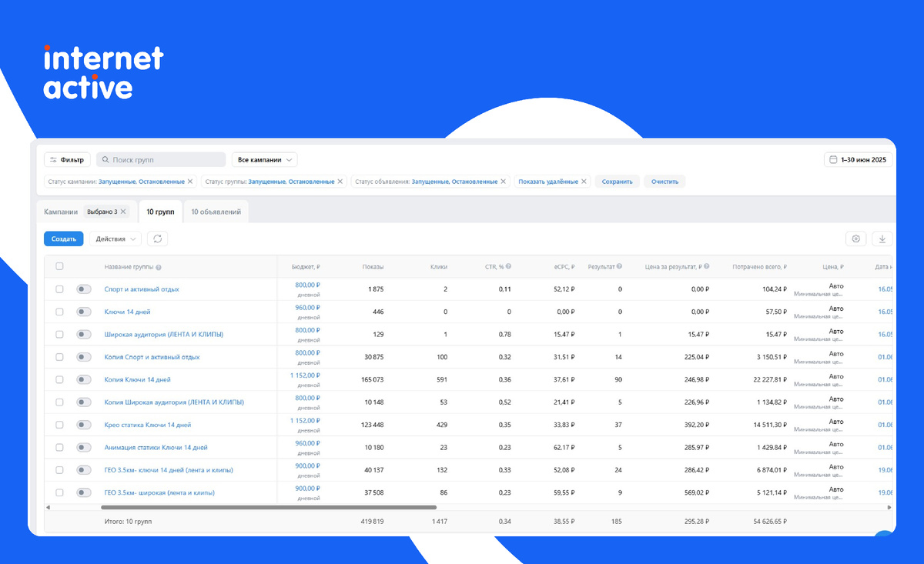The height and width of the screenshot is (564, 924).
Task: Open table settings gear icon
Action: (855, 239)
